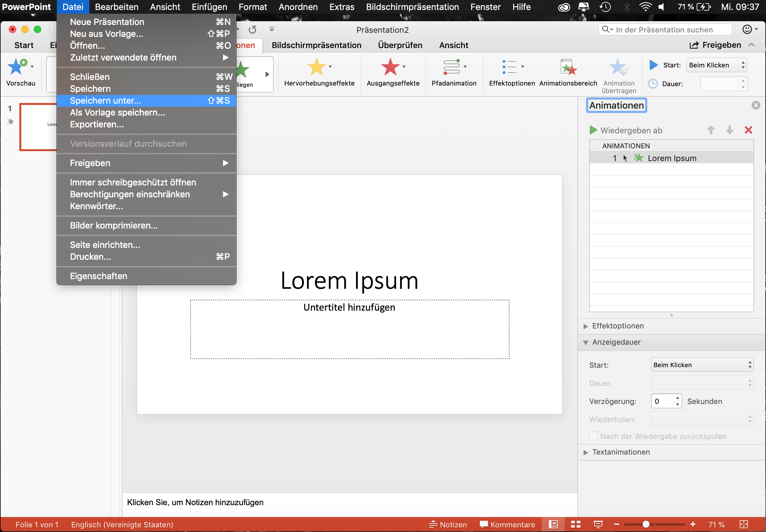Viewport: 766px width, 532px height.
Task: Select Kennwörter… menu item
Action: 147,206
